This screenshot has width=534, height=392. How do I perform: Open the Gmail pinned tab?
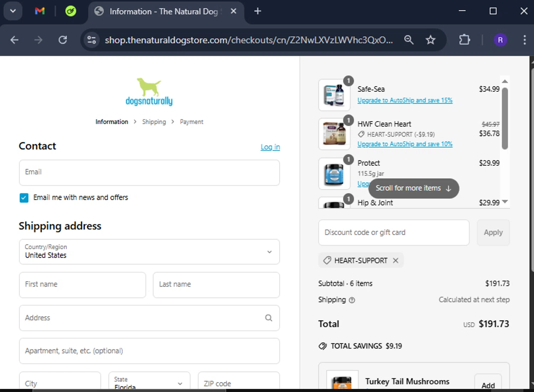pyautogui.click(x=40, y=11)
